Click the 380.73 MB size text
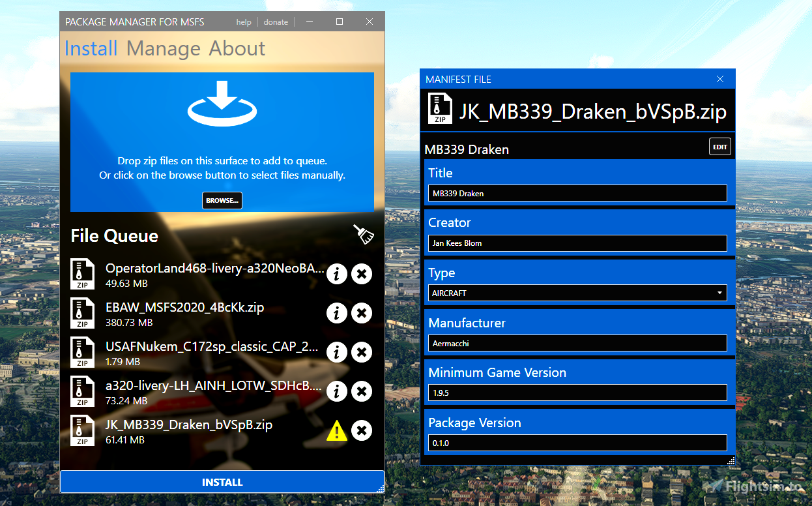The width and height of the screenshot is (812, 506). (129, 323)
